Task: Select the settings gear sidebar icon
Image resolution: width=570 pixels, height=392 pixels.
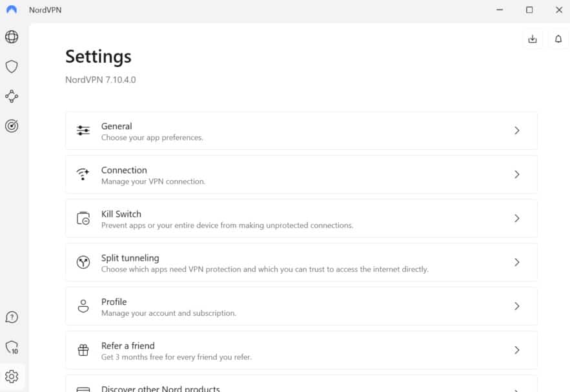Action: [12, 377]
